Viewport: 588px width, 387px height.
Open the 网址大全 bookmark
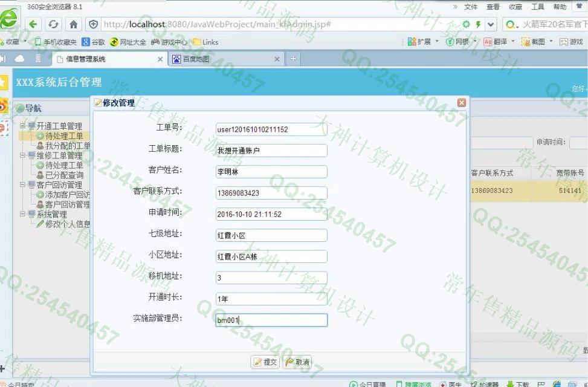pos(128,42)
